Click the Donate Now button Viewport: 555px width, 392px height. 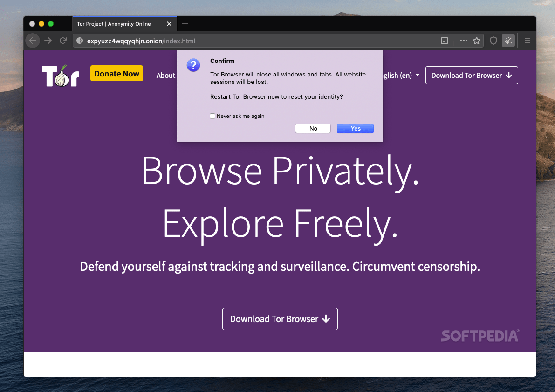point(116,73)
